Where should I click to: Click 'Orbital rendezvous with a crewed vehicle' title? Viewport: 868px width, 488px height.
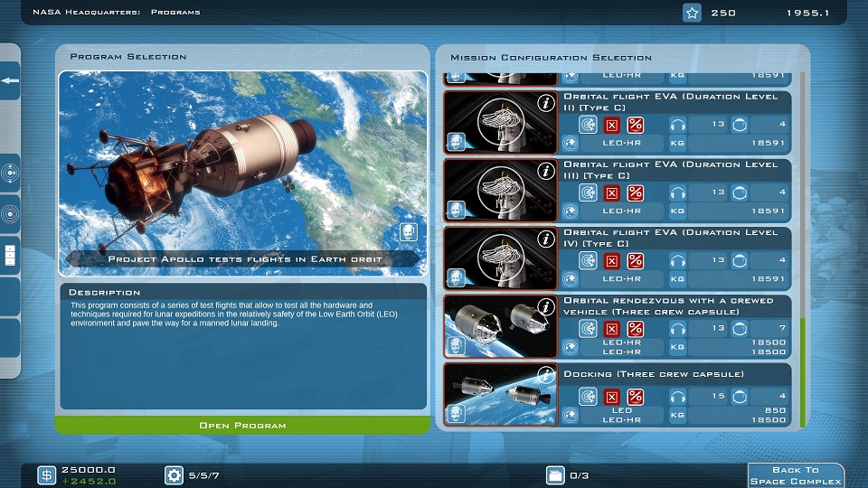pos(668,306)
